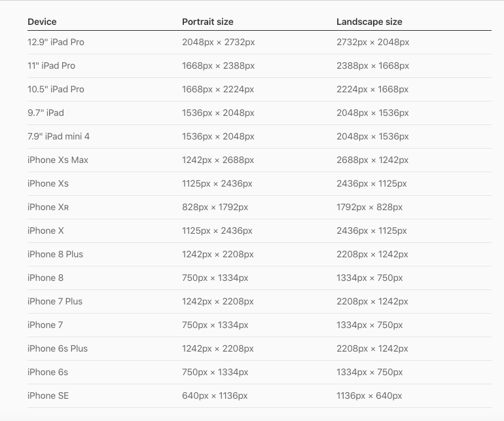Click the 11" iPad Pro portrait size value
This screenshot has width=504, height=421.
(x=218, y=65)
